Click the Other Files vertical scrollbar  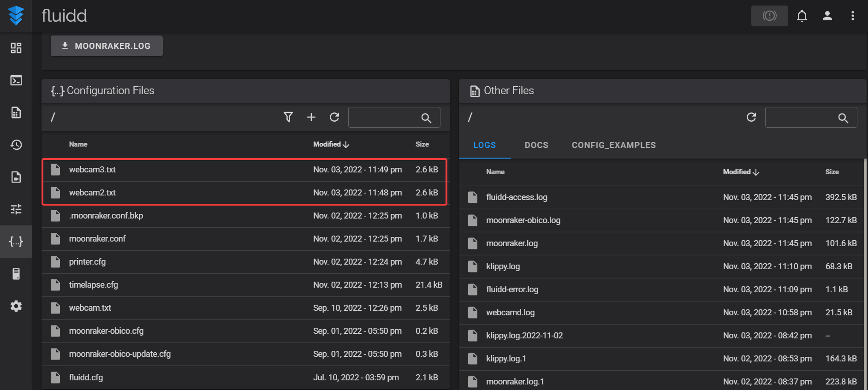pos(865,274)
